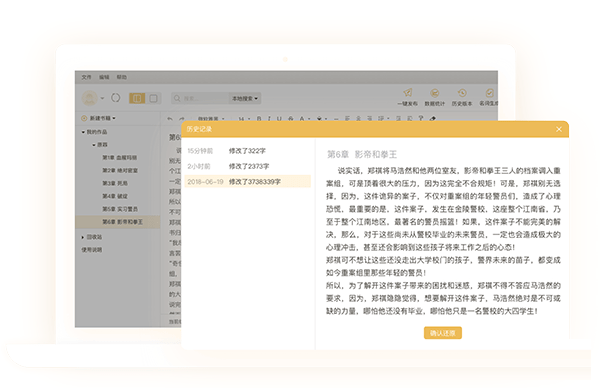The image size is (600, 388).
Task: Select the 15分钟前 history record
Action: (248, 151)
